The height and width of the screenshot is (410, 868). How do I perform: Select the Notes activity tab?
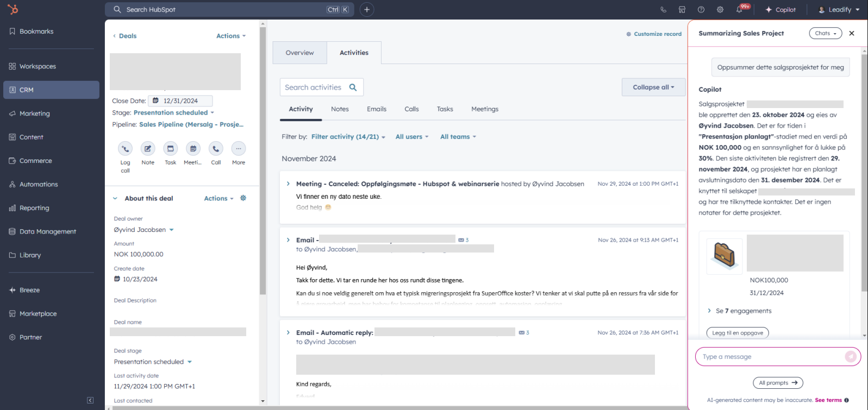340,109
